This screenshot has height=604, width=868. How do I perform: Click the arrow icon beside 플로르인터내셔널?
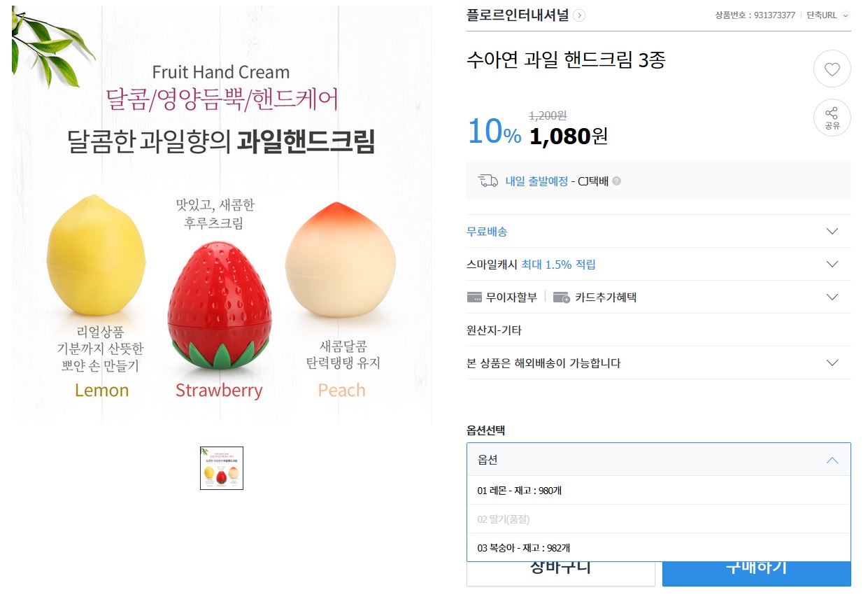pyautogui.click(x=579, y=15)
